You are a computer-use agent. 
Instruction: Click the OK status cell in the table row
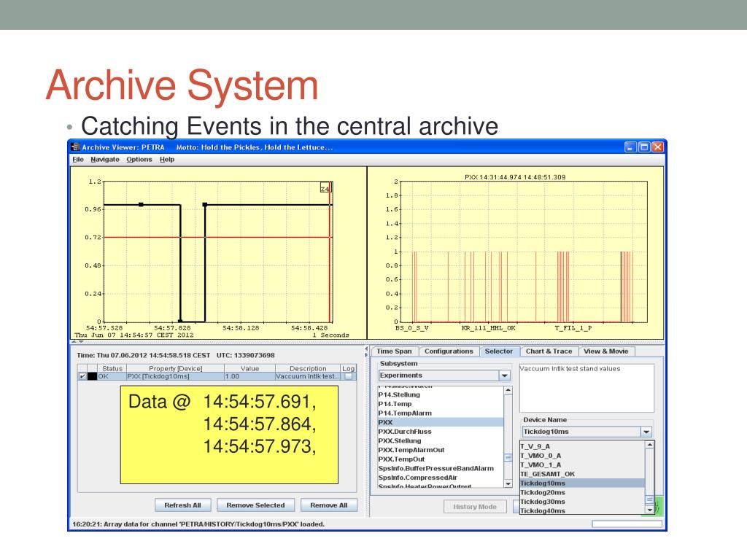112,376
